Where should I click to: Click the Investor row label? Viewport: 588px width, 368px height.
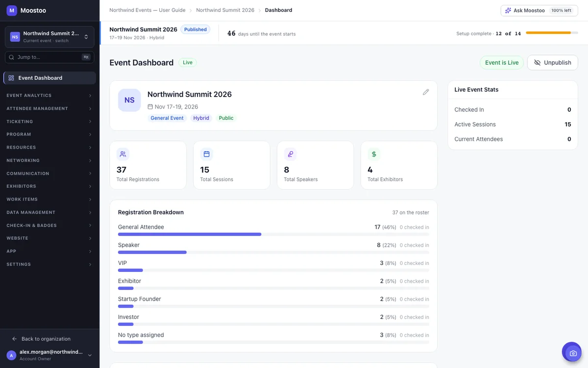click(129, 317)
